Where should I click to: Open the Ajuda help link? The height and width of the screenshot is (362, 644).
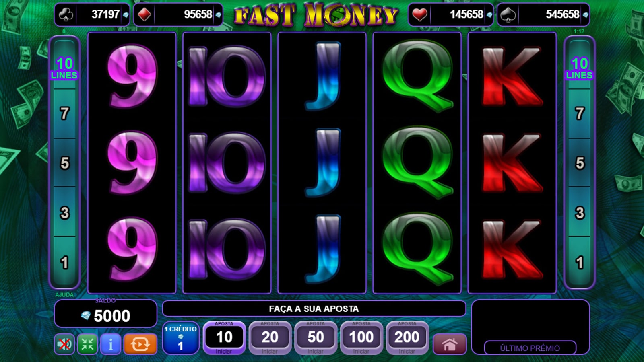64,295
